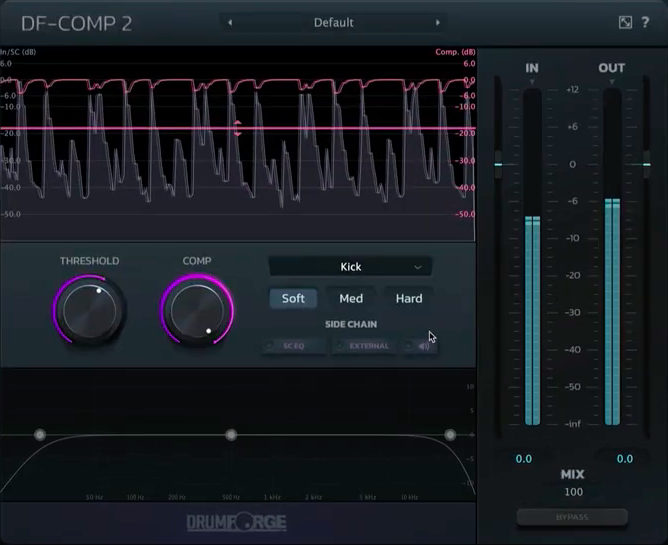Toggle side chain listen speaker icon
The image size is (668, 545).
point(420,346)
